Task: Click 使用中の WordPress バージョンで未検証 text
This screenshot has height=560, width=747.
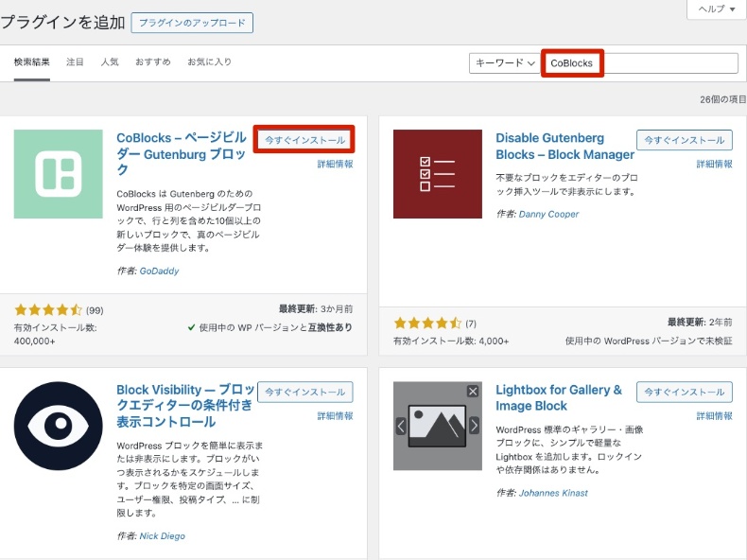Action: 649,341
